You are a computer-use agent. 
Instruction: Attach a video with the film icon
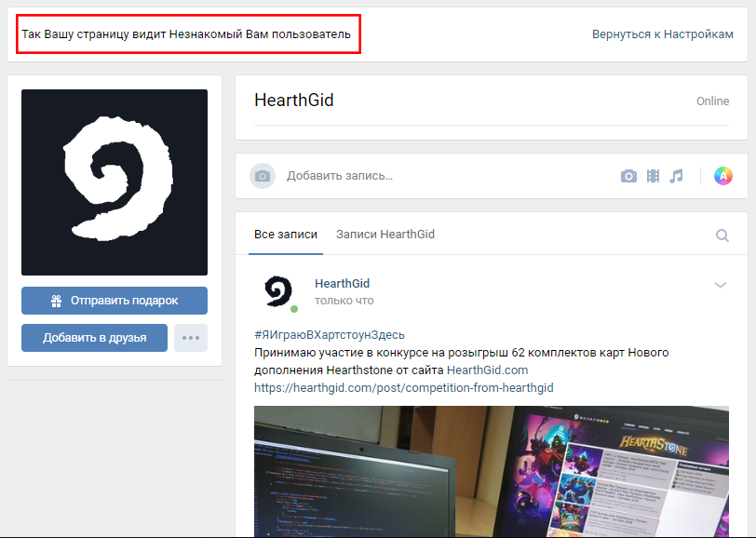pos(653,176)
